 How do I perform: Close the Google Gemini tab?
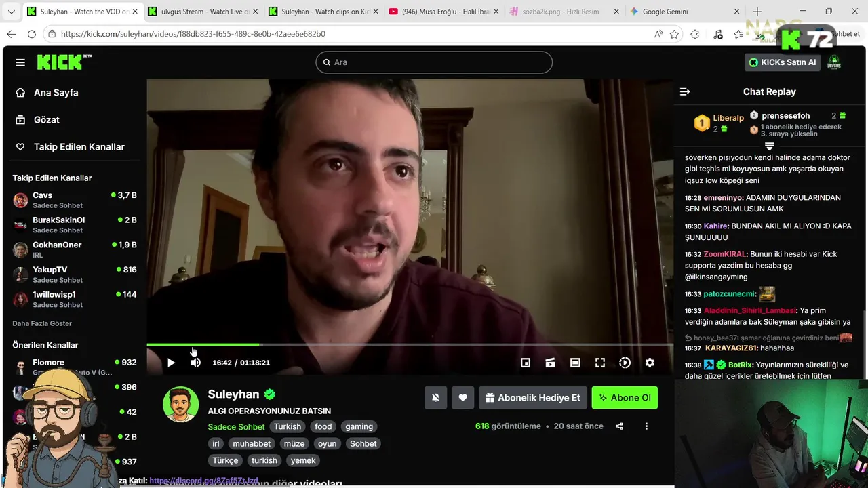tap(736, 12)
